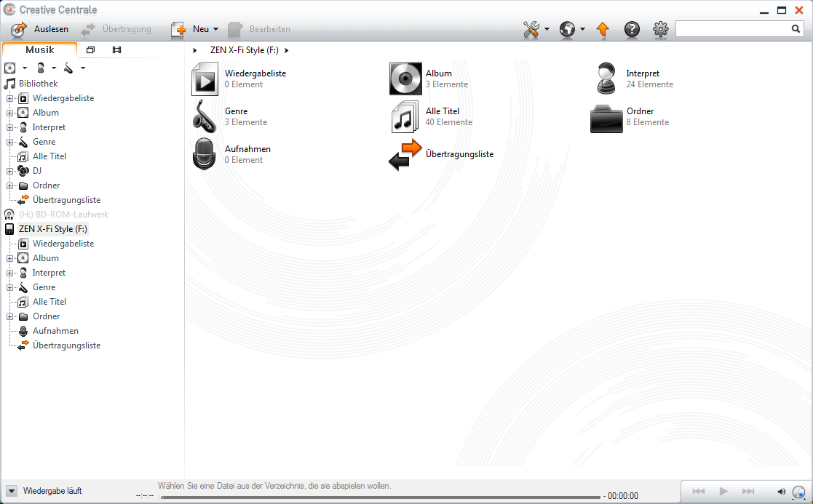
Task: Switch to the film strip video tab
Action: 116,49
